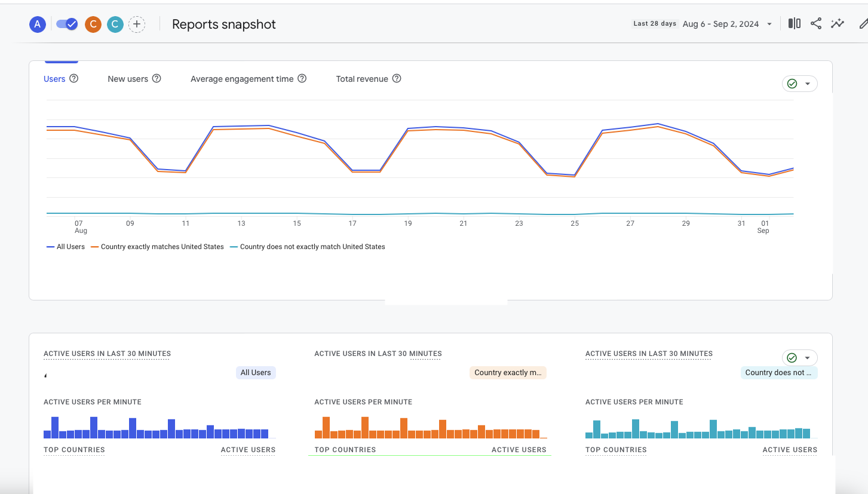This screenshot has height=494, width=868.
Task: Open the Insights sparkline icon
Action: [x=838, y=24]
